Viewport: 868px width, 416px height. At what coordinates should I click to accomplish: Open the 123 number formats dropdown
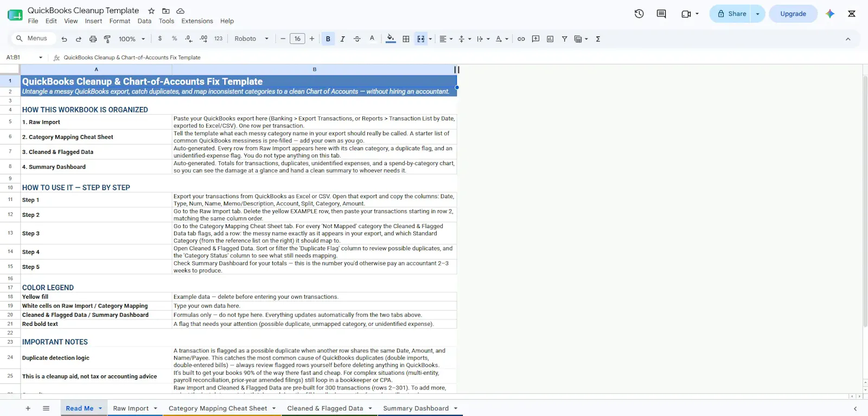(219, 39)
